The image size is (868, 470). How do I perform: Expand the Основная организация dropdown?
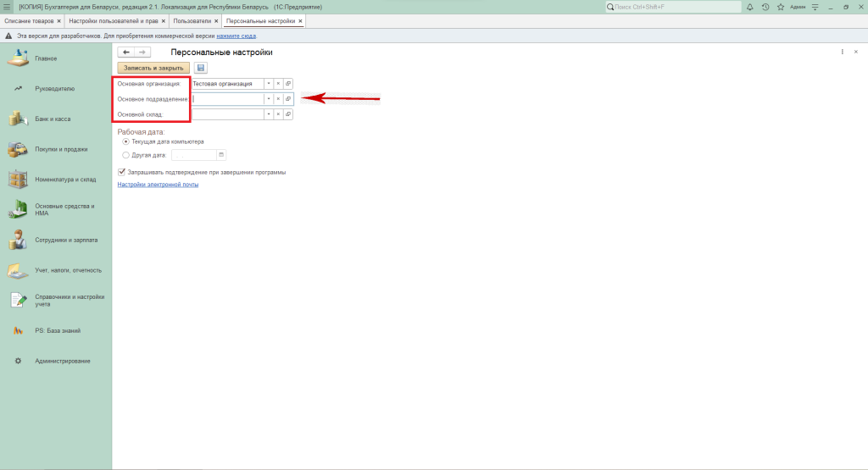(268, 84)
